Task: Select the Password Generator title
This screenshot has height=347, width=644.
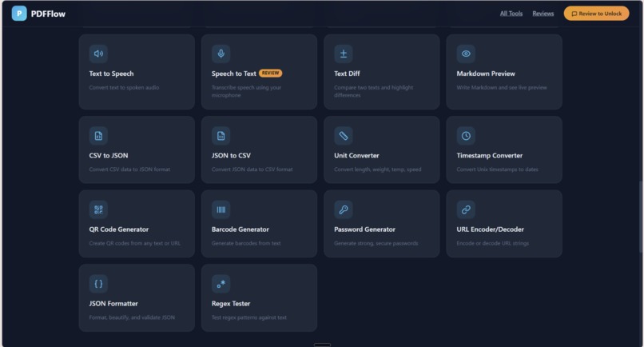Action: pos(364,229)
